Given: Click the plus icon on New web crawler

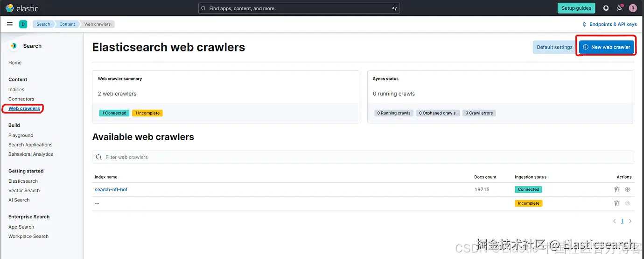Looking at the screenshot, I should [586, 47].
